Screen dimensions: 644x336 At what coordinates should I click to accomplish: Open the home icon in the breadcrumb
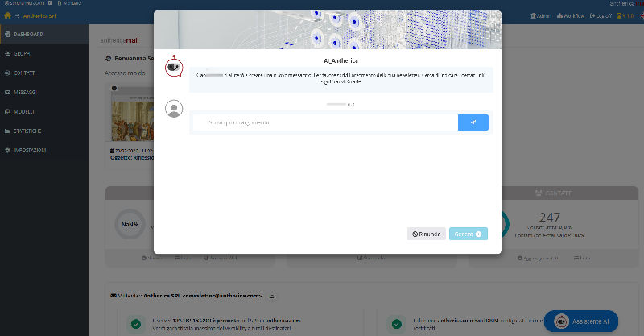pos(7,15)
